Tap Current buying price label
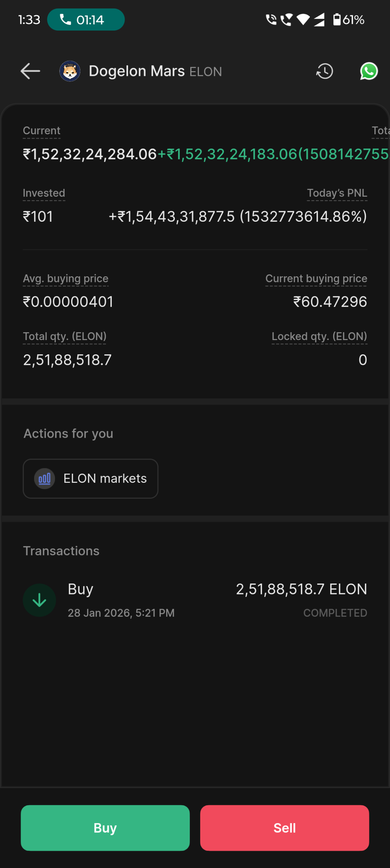This screenshot has width=390, height=868. [x=316, y=278]
